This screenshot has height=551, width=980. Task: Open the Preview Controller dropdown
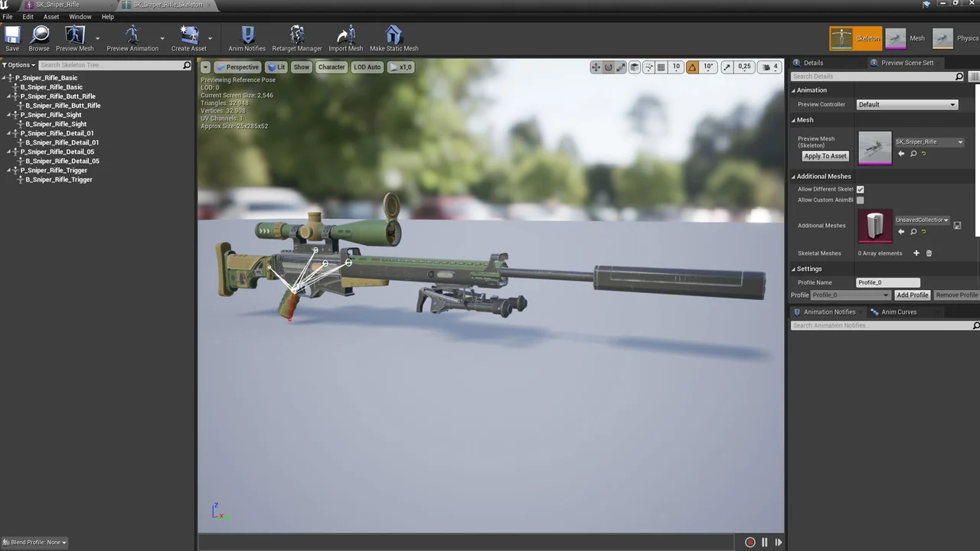point(906,104)
